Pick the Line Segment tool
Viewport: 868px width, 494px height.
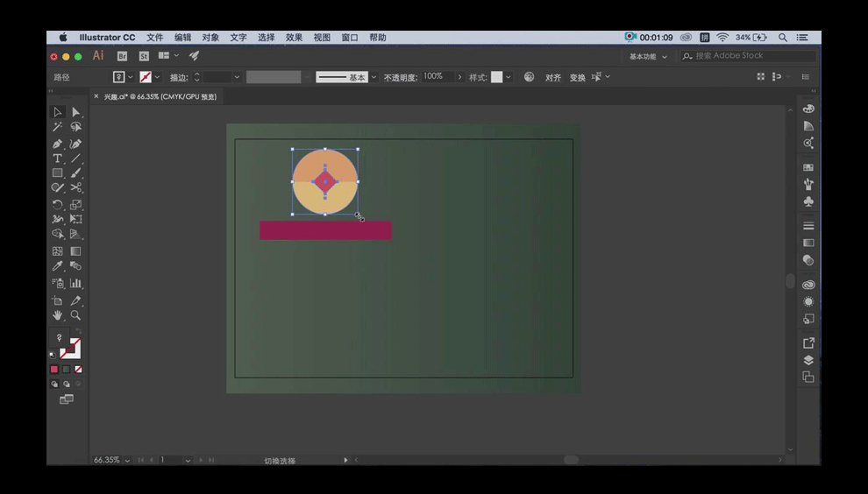[75, 159]
